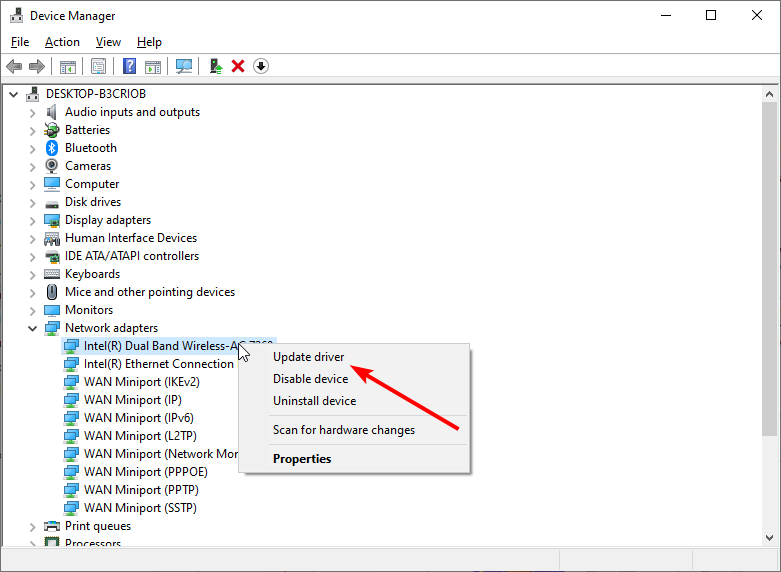The image size is (781, 572).
Task: Expand the Bluetooth node
Action: 32,149
